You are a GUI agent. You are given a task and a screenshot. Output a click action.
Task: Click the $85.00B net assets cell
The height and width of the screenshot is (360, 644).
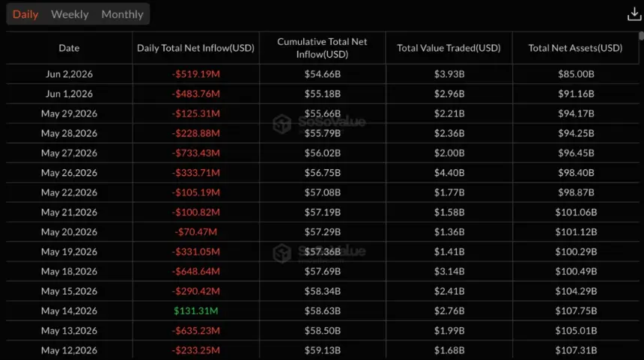[x=576, y=74]
